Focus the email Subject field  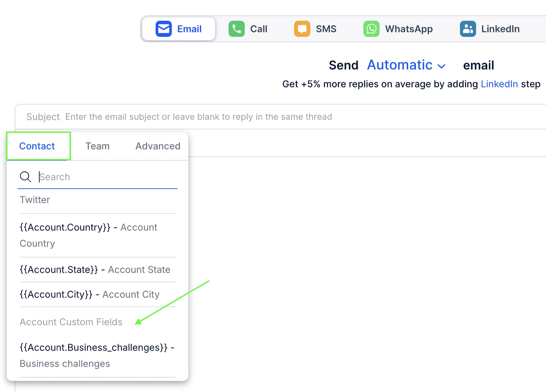click(x=281, y=117)
